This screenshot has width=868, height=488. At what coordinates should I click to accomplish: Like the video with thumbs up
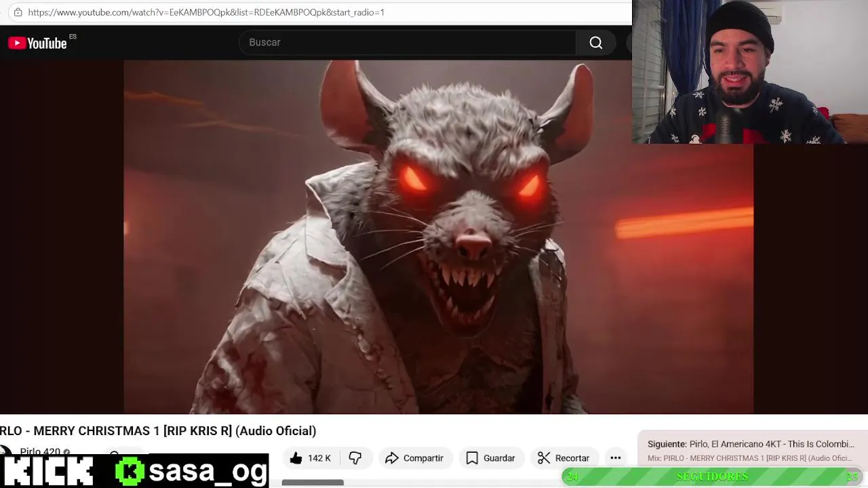296,458
